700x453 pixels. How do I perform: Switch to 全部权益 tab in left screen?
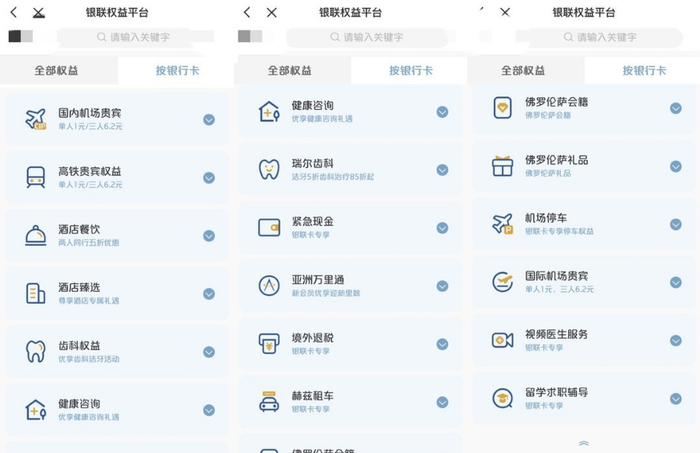tap(58, 70)
